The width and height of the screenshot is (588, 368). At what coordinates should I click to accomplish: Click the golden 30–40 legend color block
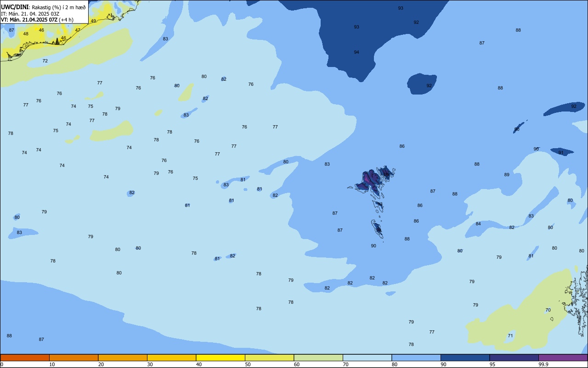[171, 357]
